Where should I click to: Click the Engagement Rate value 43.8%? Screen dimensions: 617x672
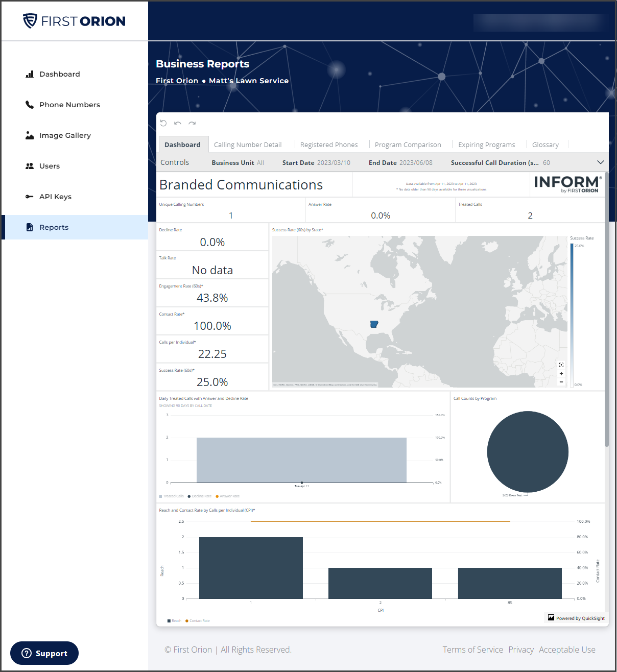(212, 298)
